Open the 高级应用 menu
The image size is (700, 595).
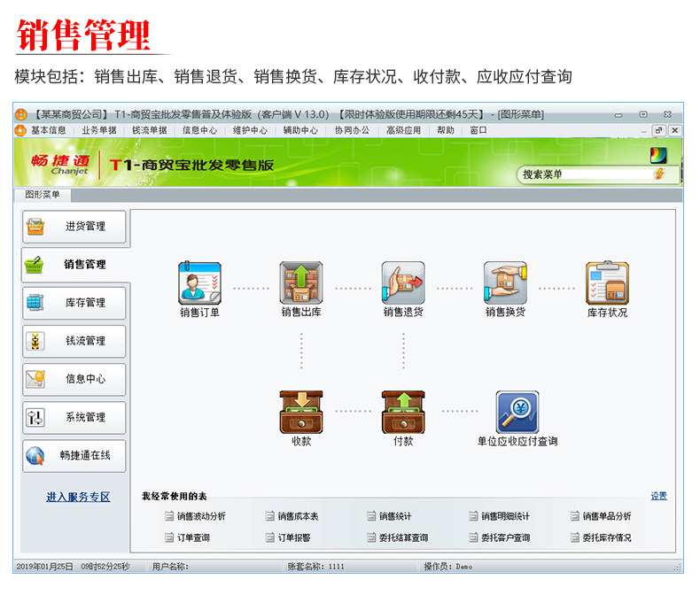[x=403, y=130]
